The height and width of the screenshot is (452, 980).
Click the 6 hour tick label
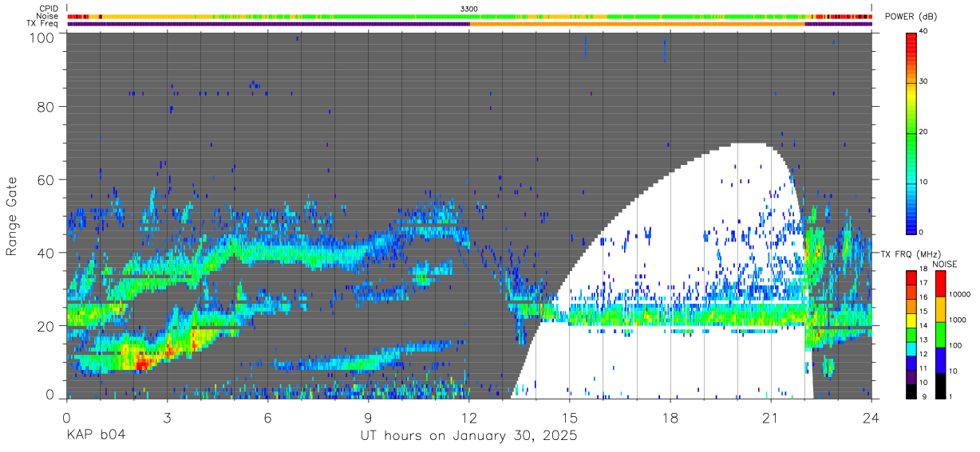tap(267, 418)
